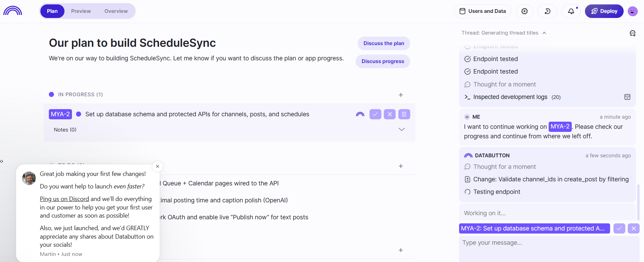Open Users and Data
The image size is (644, 262).
coord(482,11)
